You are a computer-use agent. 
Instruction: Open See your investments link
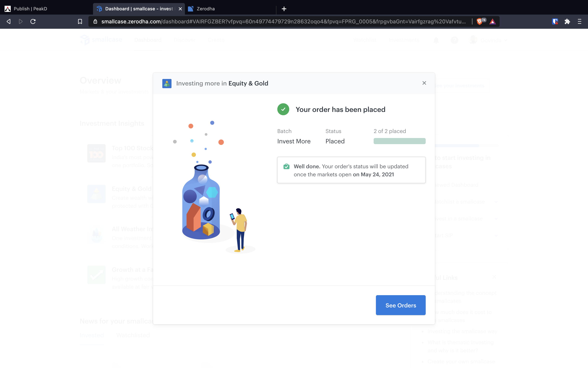pos(459,86)
